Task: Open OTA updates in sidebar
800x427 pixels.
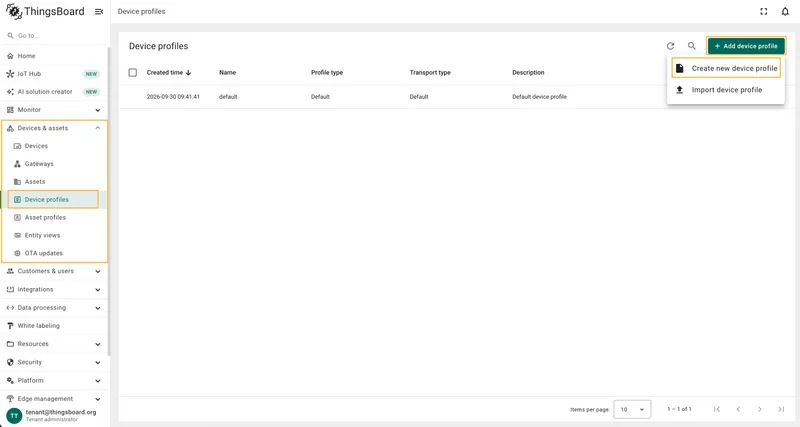Action: pyautogui.click(x=55, y=253)
